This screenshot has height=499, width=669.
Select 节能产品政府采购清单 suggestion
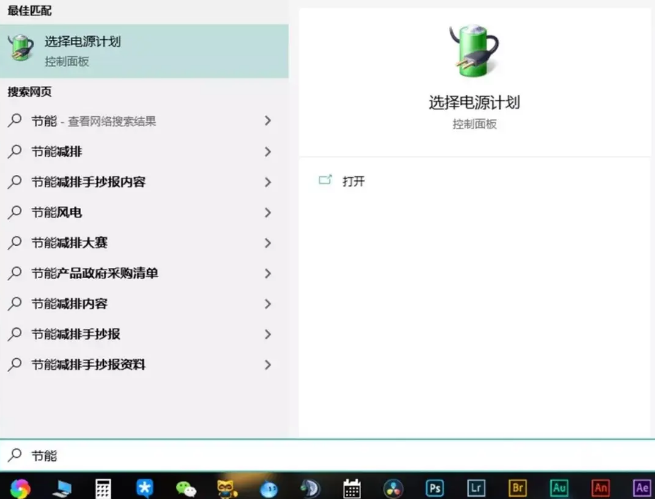pyautogui.click(x=144, y=273)
